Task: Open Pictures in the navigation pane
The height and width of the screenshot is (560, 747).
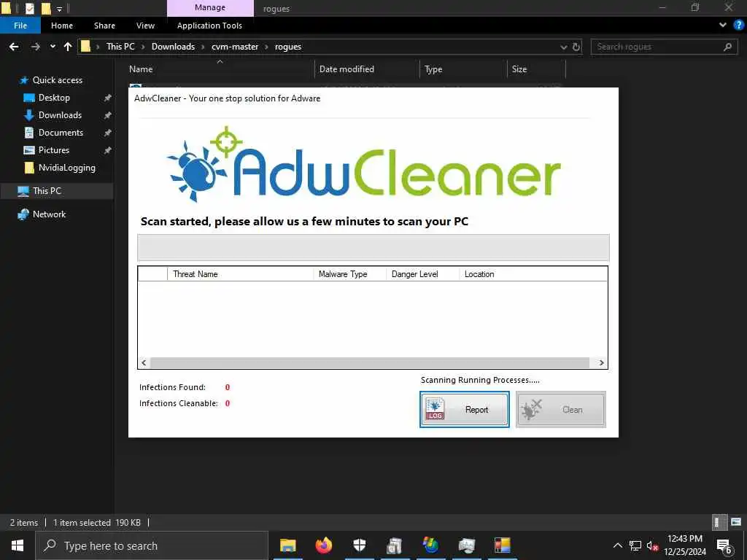Action: 53,150
